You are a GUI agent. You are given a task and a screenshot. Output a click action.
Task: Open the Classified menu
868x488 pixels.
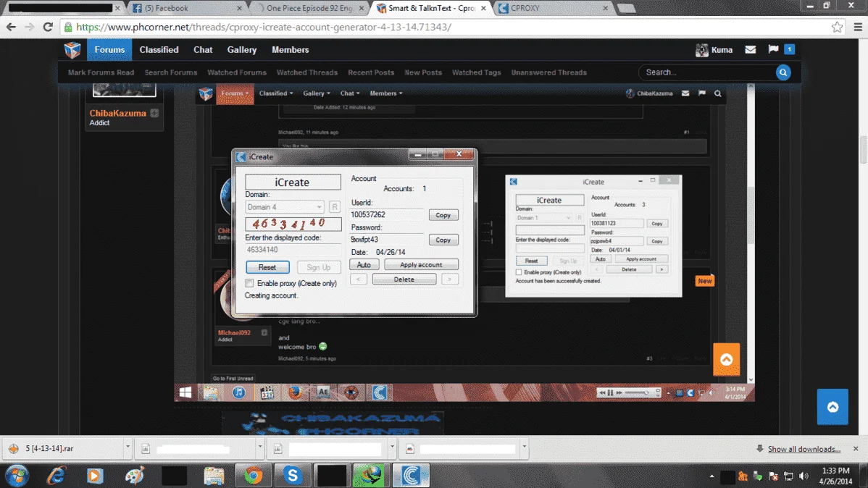159,50
